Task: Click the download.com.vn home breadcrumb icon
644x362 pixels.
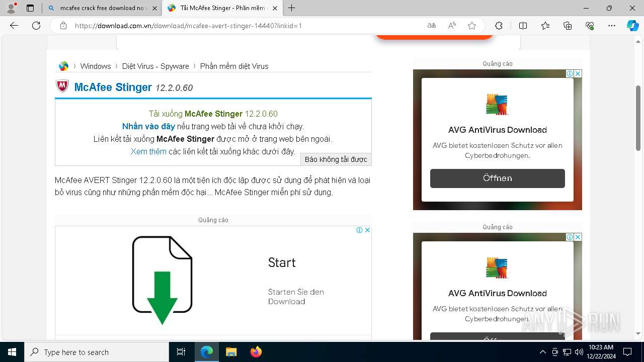Action: click(63, 66)
